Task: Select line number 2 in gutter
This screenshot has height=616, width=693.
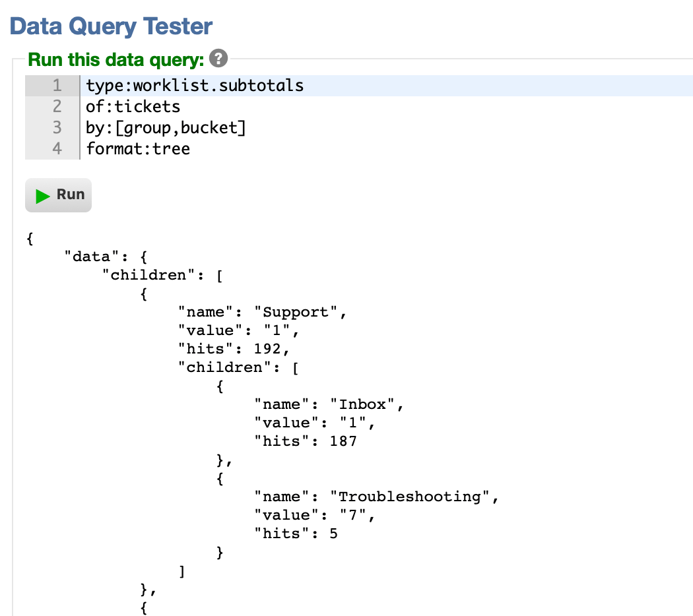Action: pos(57,107)
